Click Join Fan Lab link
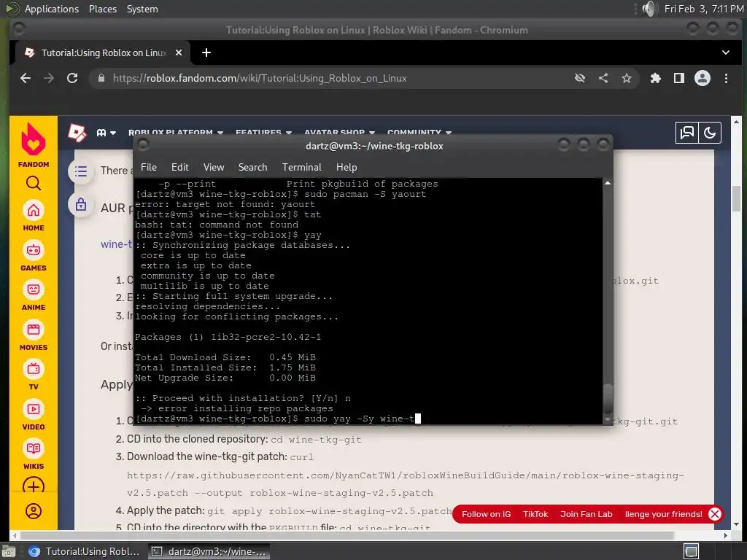The width and height of the screenshot is (747, 560). point(586,514)
